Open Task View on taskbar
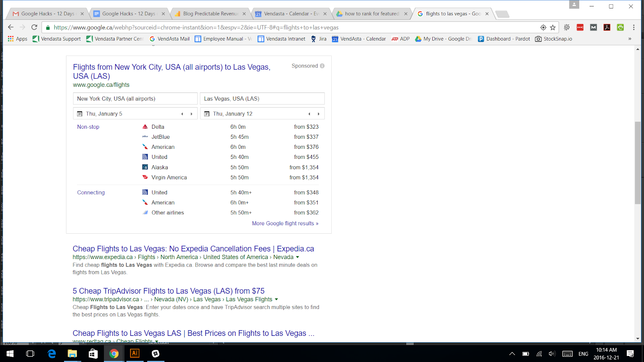Screen dimensions: 644x362 coord(30,354)
